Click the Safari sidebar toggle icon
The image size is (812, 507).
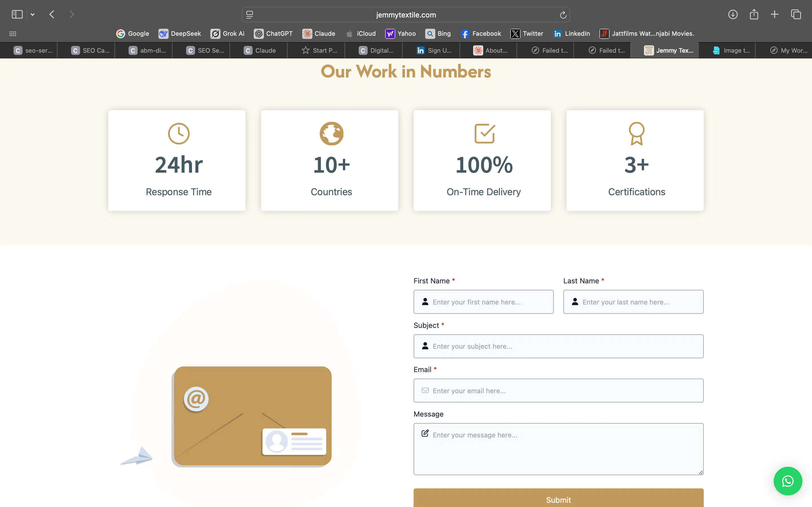[17, 14]
